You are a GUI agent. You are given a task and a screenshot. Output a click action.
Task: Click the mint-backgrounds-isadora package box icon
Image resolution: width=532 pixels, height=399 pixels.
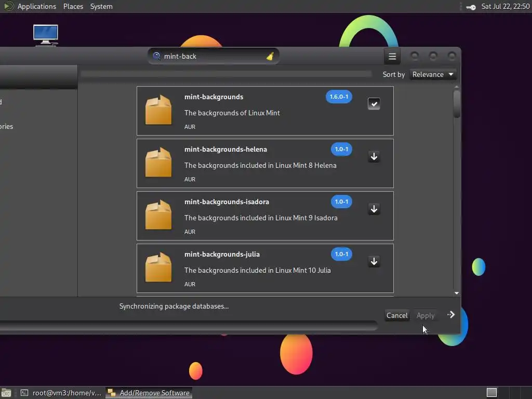tap(158, 215)
